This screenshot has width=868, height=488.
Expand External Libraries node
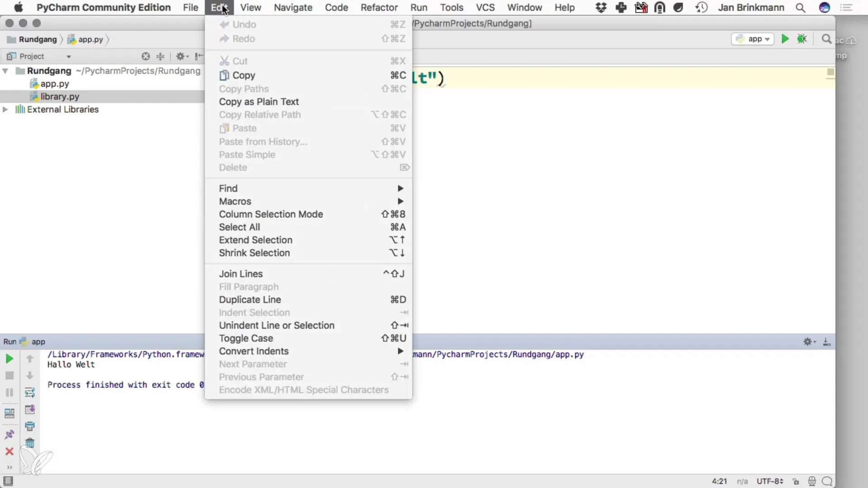click(5, 109)
